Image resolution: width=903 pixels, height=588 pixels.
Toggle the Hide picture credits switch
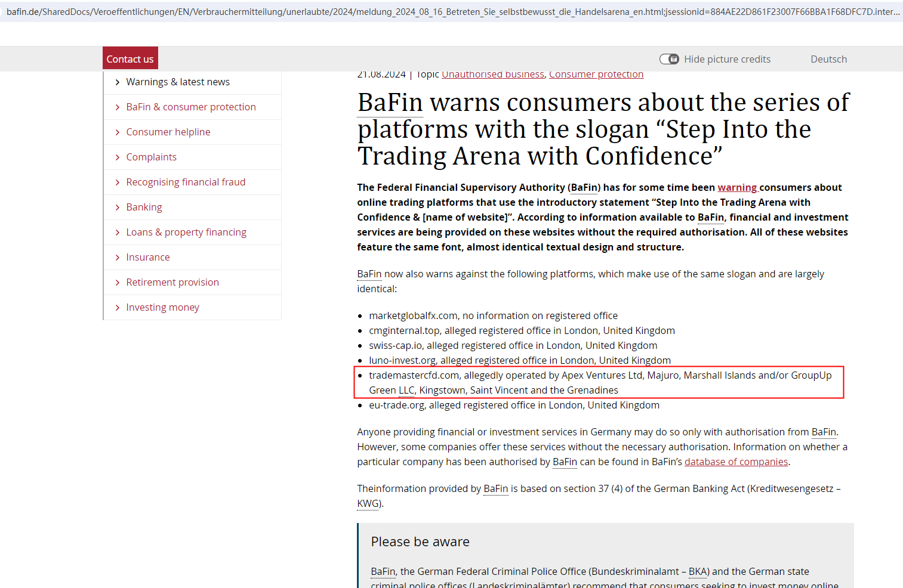669,59
